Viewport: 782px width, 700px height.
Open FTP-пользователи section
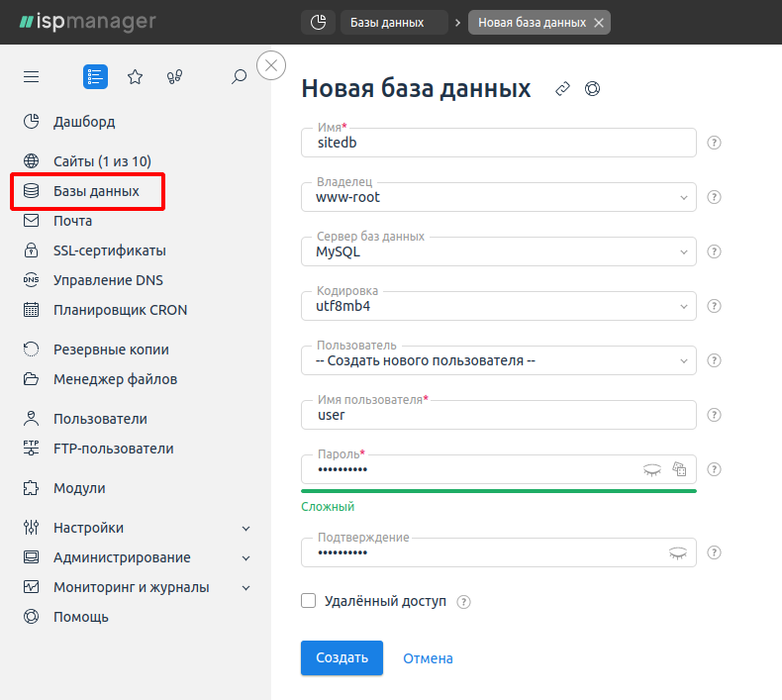114,449
